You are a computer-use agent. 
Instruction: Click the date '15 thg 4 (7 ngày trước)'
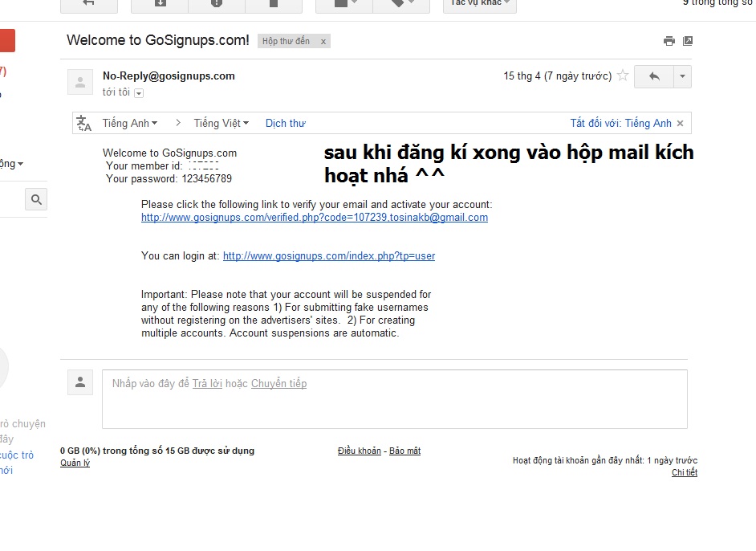pyautogui.click(x=557, y=76)
